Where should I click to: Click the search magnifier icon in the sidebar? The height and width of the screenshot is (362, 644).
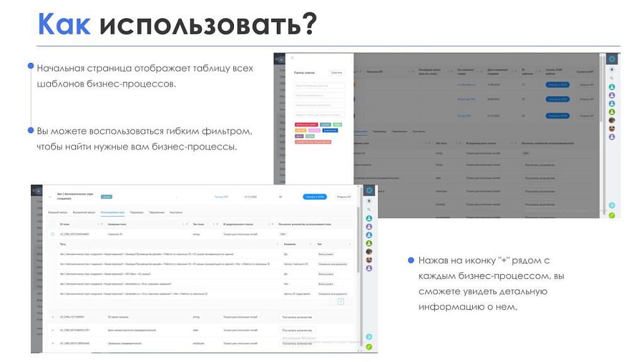click(x=611, y=79)
